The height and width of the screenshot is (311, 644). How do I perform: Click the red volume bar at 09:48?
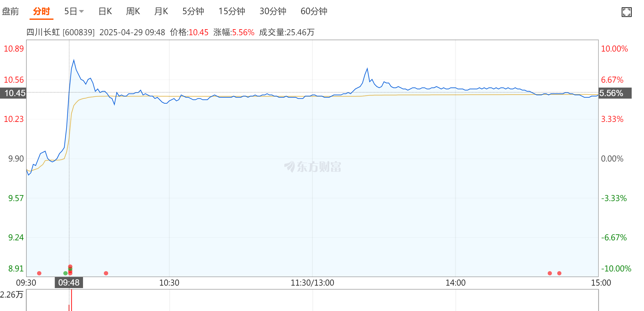[71, 300]
